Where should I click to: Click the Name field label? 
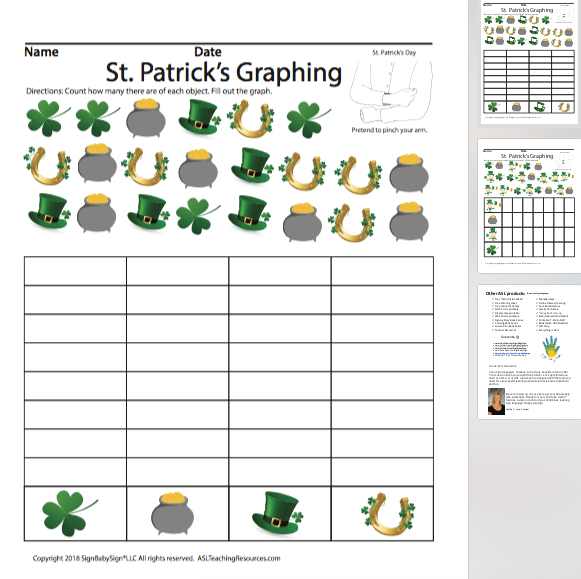pyautogui.click(x=41, y=52)
